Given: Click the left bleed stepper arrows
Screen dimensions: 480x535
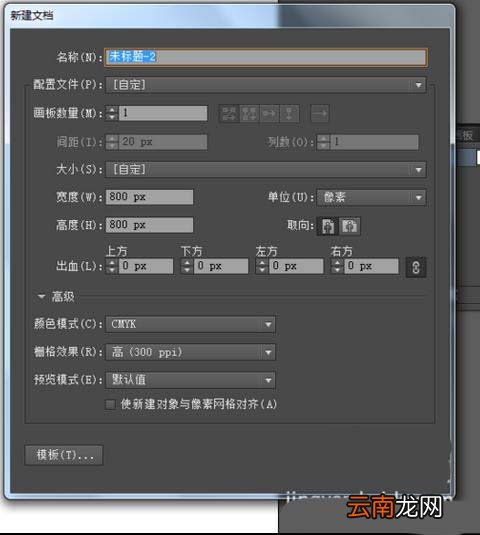Looking at the screenshot, I should (x=262, y=266).
